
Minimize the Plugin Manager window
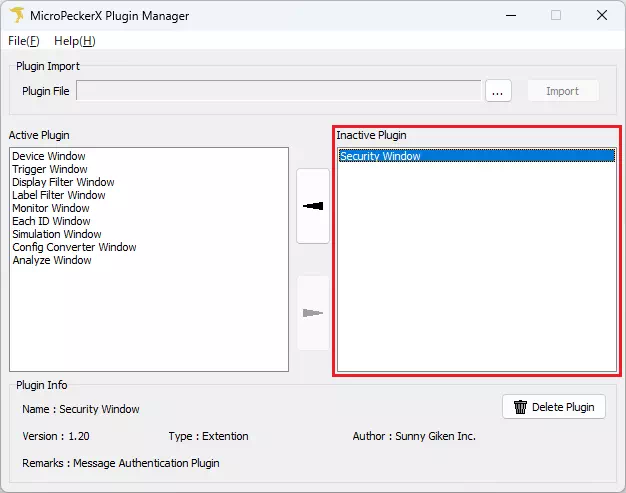coord(511,16)
